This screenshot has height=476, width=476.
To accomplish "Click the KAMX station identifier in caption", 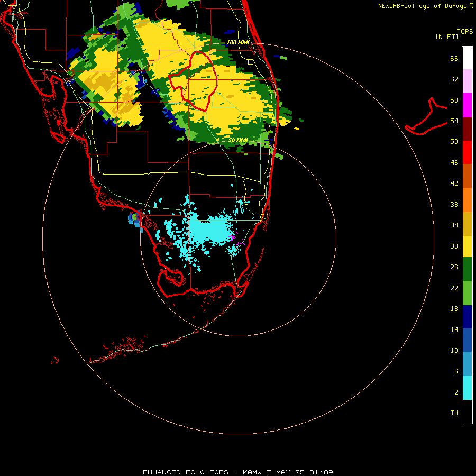I will coord(252,472).
